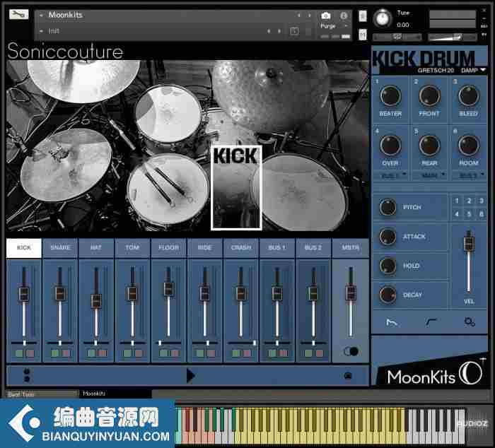This screenshot has width=495, height=448.
Task: Switch to the HAT channel tab
Action: pyautogui.click(x=96, y=247)
